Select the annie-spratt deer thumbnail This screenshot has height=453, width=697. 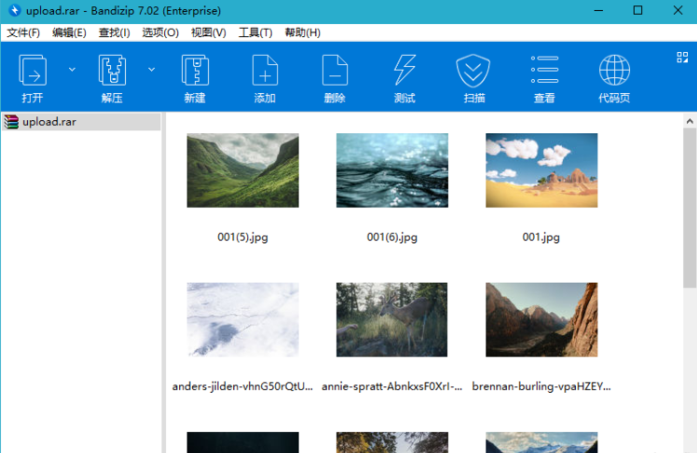(392, 320)
